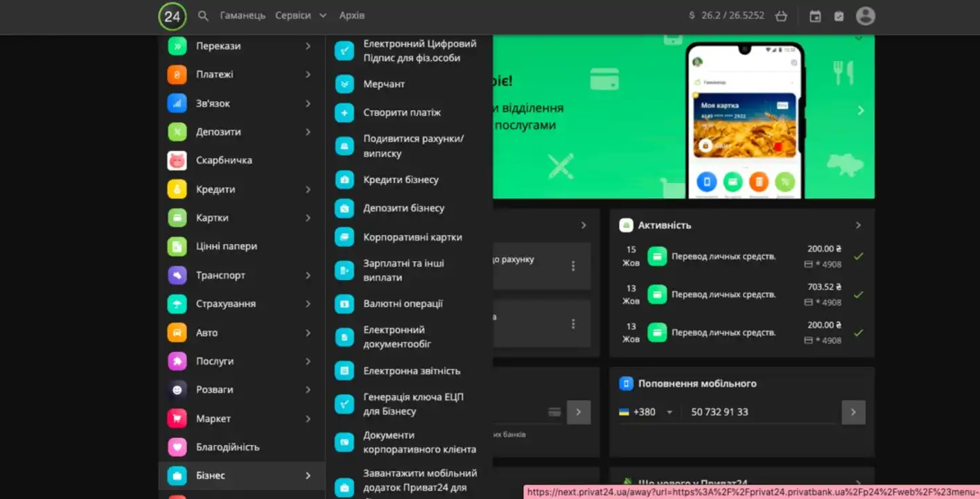Open the vertical dots menu beside рахунку

[x=573, y=265]
